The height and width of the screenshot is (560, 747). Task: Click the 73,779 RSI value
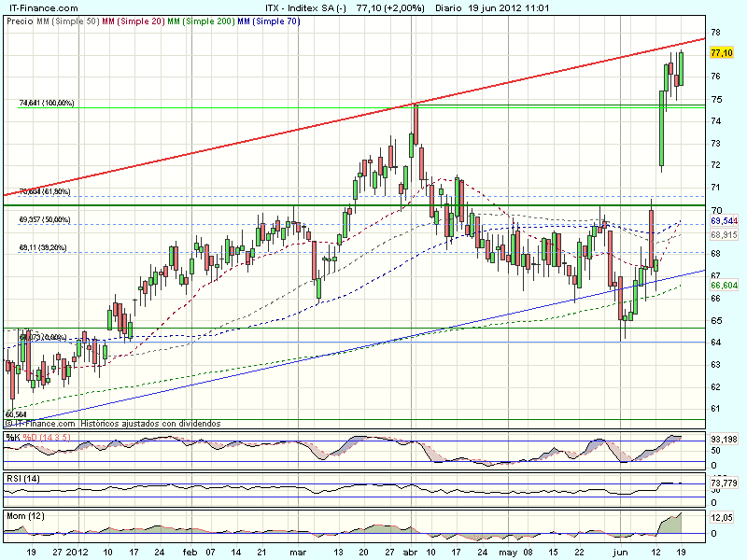click(x=724, y=483)
